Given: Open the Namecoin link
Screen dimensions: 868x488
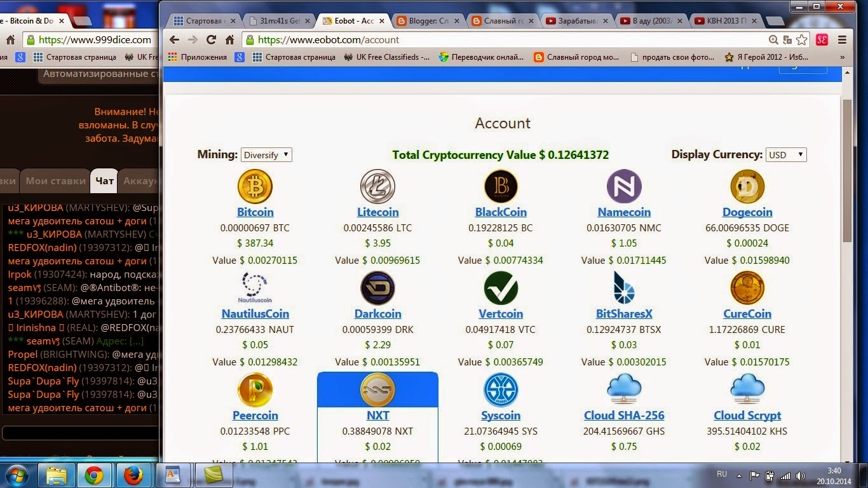Looking at the screenshot, I should [x=624, y=212].
